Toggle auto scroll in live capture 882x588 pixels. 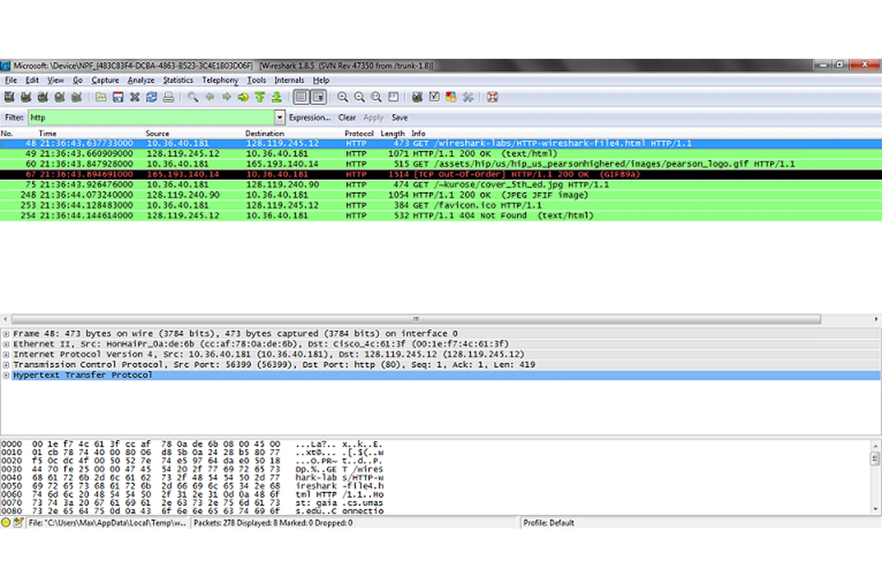[x=317, y=97]
